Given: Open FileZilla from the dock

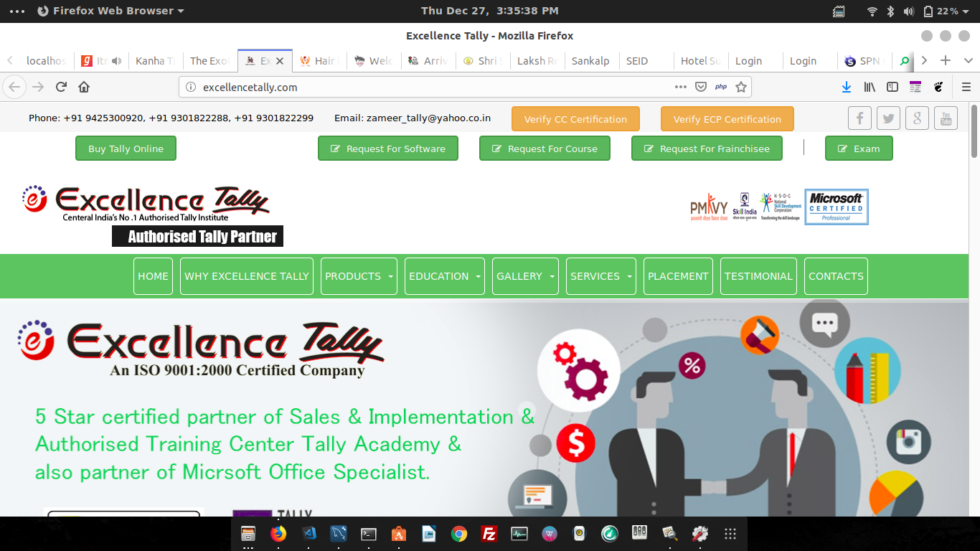Looking at the screenshot, I should 489,534.
